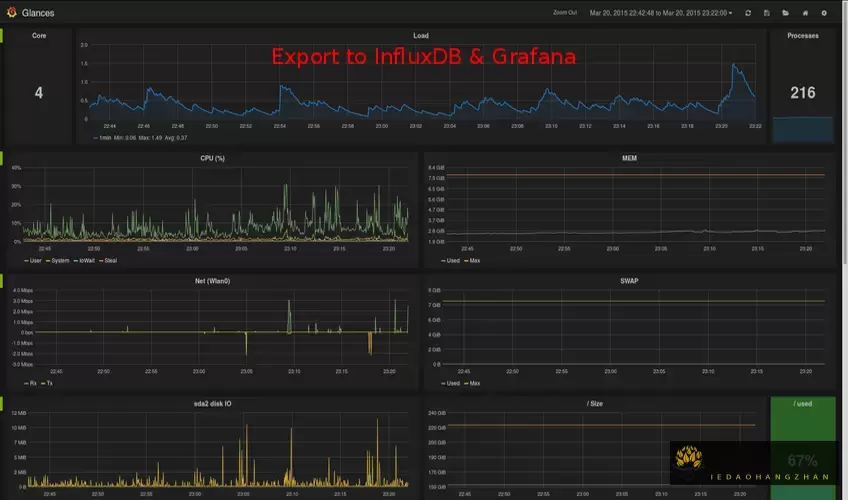848x500 pixels.
Task: Open the first dashboard row's green handle
Action: tap(1, 36)
